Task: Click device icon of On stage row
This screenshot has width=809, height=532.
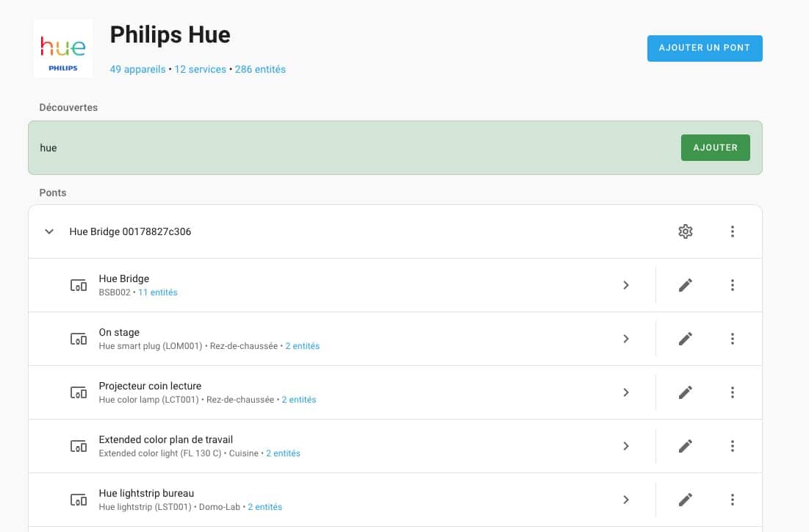Action: tap(79, 339)
